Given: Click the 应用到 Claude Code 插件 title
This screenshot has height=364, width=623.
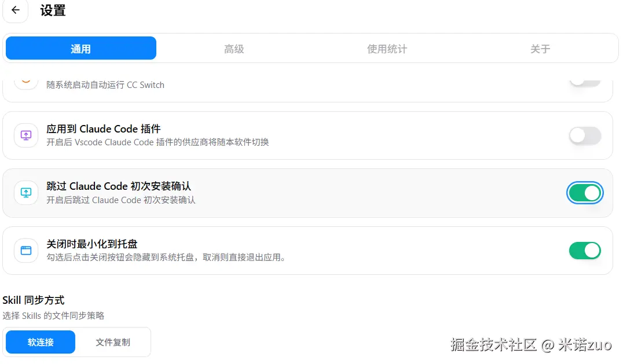Looking at the screenshot, I should pyautogui.click(x=103, y=129).
